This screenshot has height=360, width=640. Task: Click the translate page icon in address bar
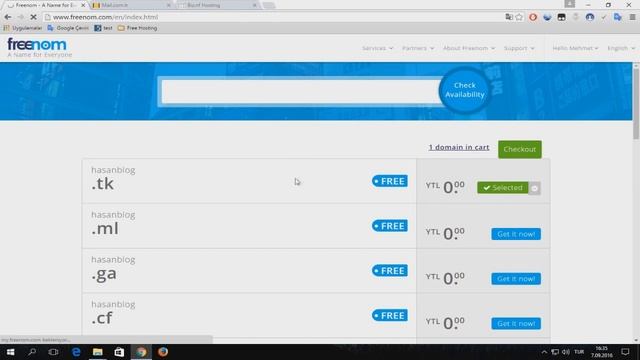click(509, 17)
